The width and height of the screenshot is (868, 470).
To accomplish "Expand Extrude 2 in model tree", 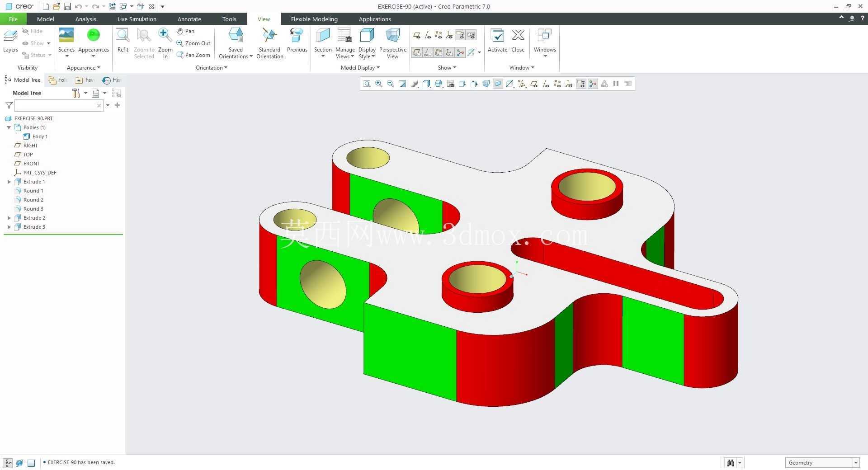I will [x=9, y=218].
